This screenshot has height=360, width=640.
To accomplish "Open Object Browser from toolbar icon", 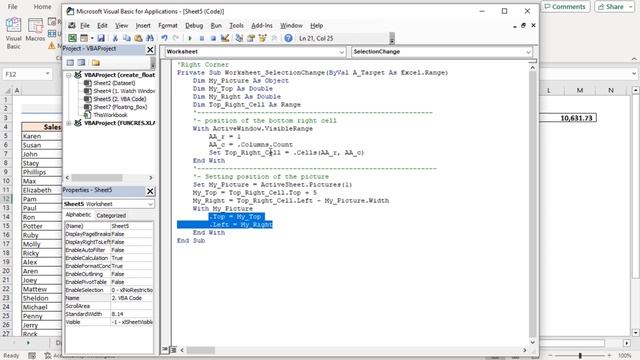I will 262,38.
